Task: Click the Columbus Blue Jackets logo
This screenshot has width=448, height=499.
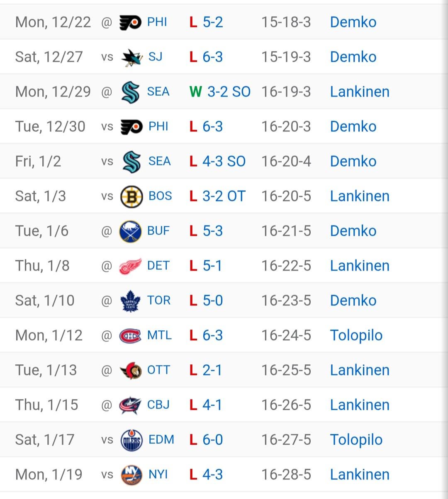Action: coord(130,405)
